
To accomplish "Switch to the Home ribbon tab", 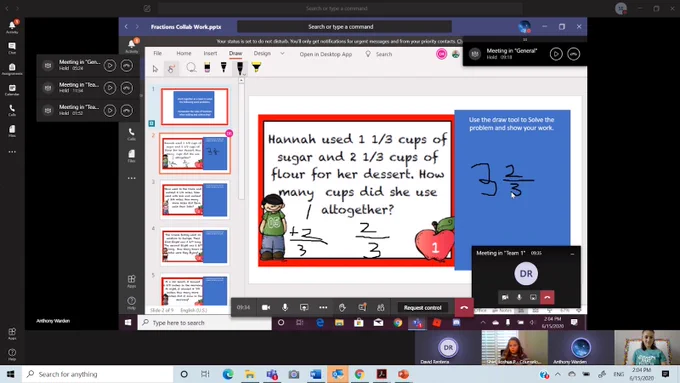I will pyautogui.click(x=184, y=53).
